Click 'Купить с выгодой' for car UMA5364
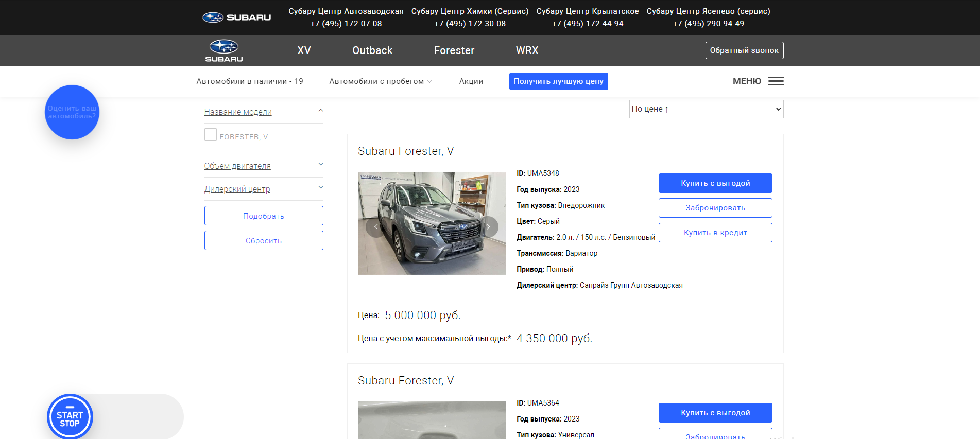Viewport: 980px width, 439px height. 715,413
